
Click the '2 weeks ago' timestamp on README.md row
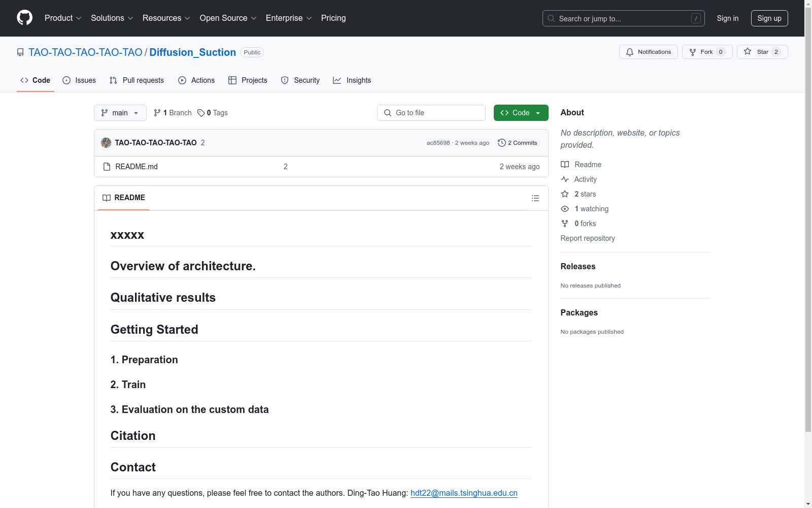tap(520, 167)
